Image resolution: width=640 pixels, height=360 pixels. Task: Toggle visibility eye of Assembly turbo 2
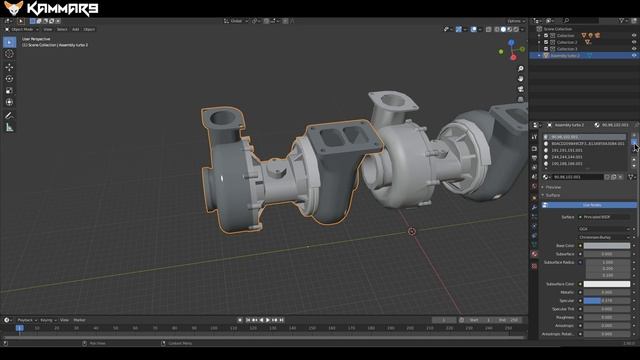(x=634, y=55)
